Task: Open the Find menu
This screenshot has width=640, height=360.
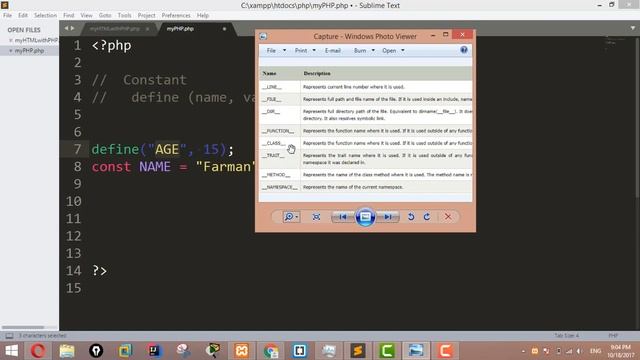Action: (69, 15)
